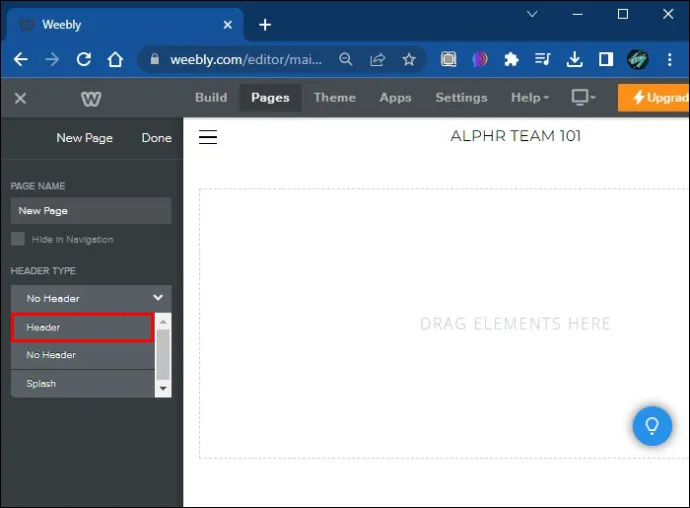Click the orange Upgrade button

coord(654,98)
